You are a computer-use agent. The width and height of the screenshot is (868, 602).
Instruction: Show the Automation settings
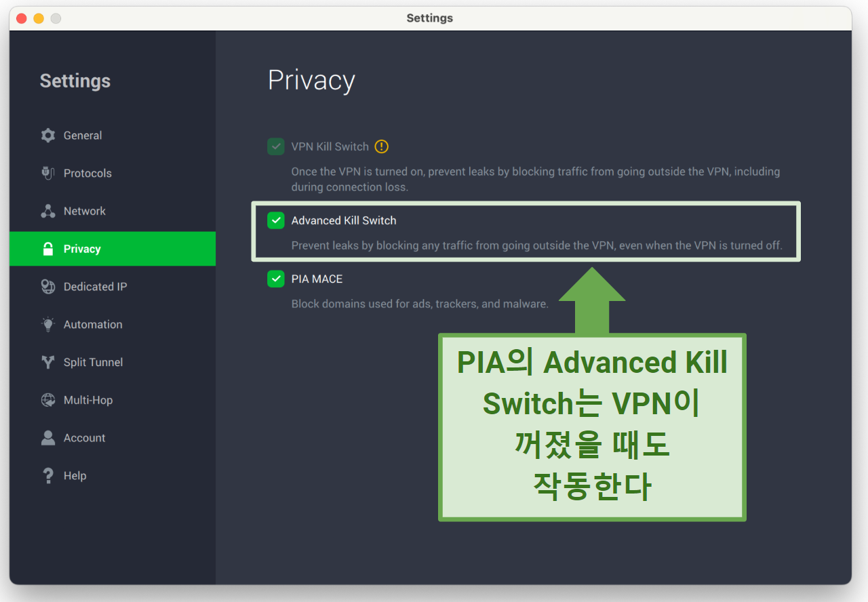click(x=113, y=325)
